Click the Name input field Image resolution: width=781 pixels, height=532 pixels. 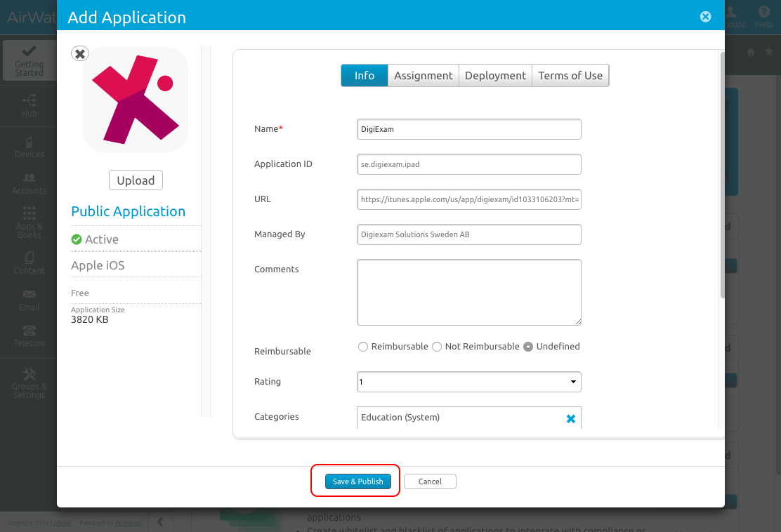468,129
